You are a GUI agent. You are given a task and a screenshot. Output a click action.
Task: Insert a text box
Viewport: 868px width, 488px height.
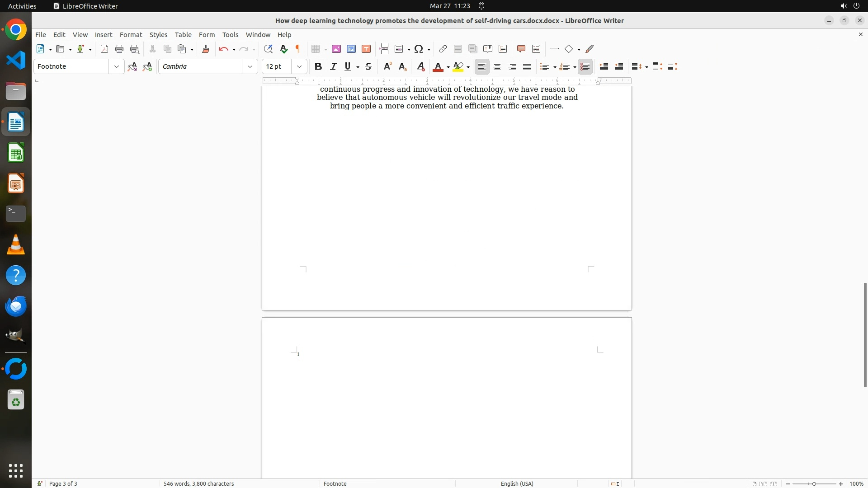click(366, 49)
